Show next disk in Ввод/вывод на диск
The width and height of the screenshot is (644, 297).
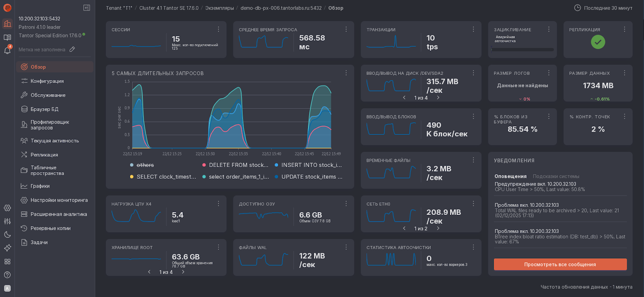(x=438, y=98)
